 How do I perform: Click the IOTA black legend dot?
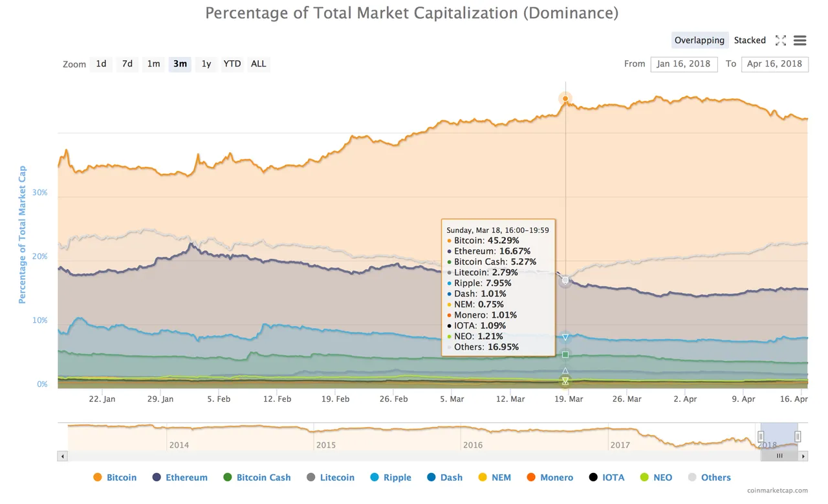click(593, 477)
